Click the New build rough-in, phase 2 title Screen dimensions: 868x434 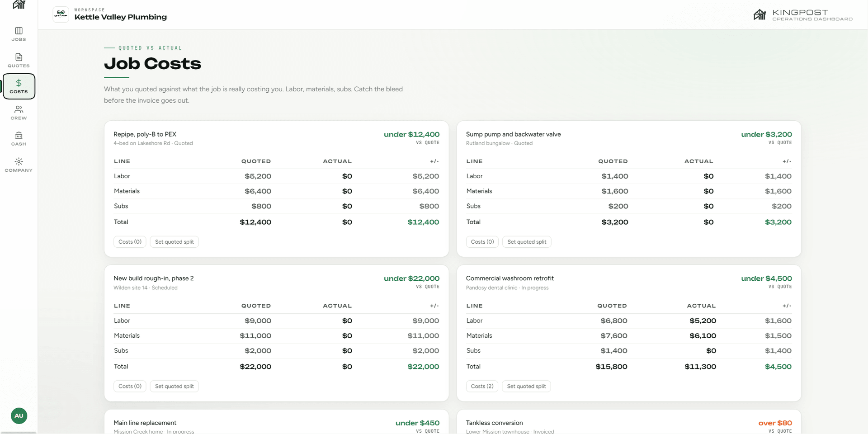point(154,278)
